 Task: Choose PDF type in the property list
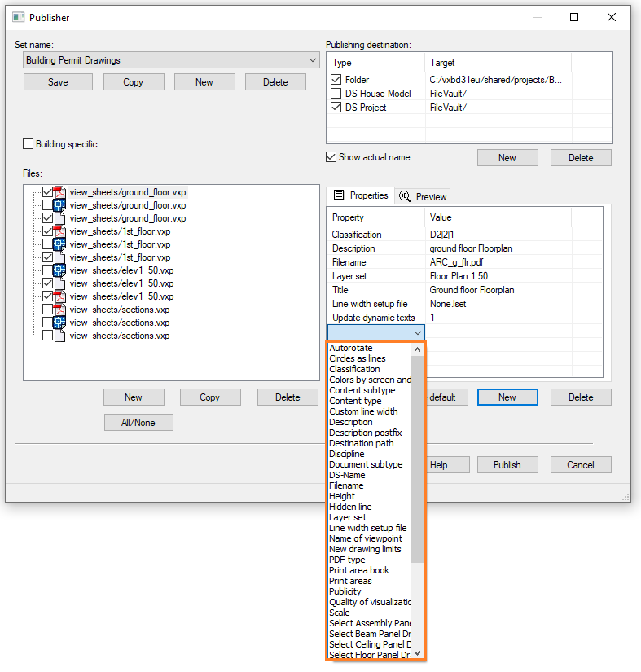(347, 560)
